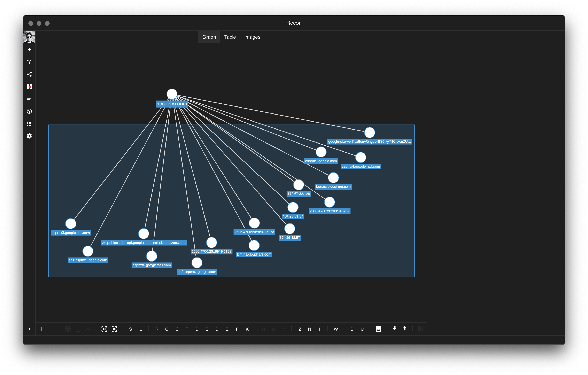
Task: Click the Z button in bottom toolbar
Action: click(300, 329)
